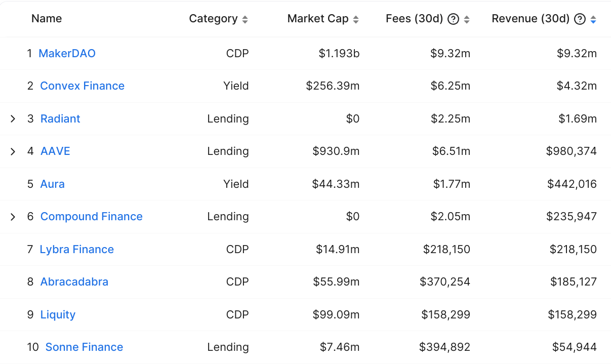The image size is (611, 364).
Task: Show the Fees (30d) help tooltip icon
Action: click(x=454, y=19)
